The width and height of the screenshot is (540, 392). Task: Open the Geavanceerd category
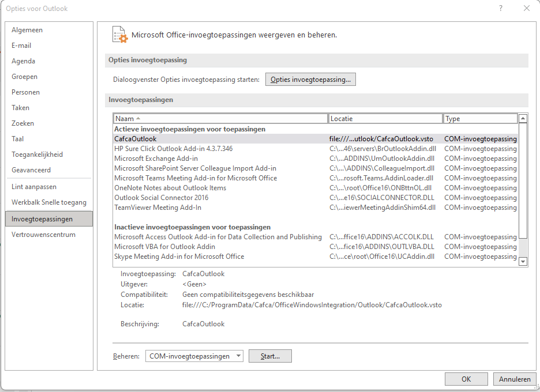point(49,169)
